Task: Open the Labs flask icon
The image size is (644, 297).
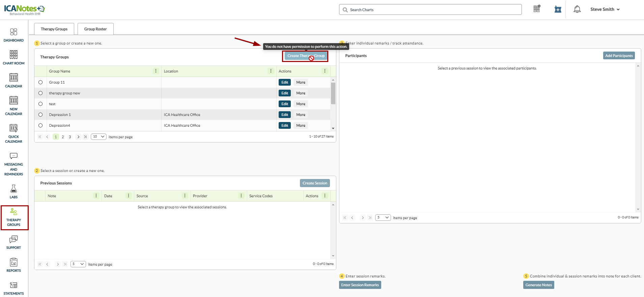Action: [13, 191]
